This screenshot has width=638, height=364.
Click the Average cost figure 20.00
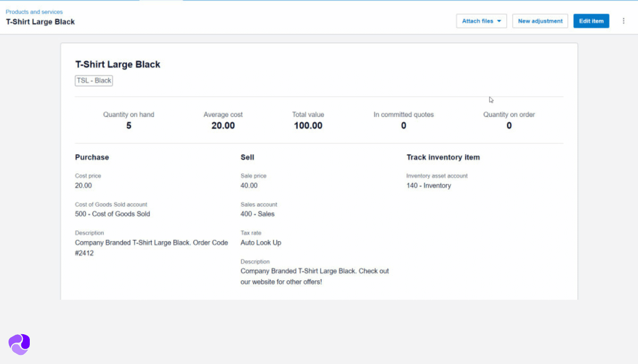(223, 126)
